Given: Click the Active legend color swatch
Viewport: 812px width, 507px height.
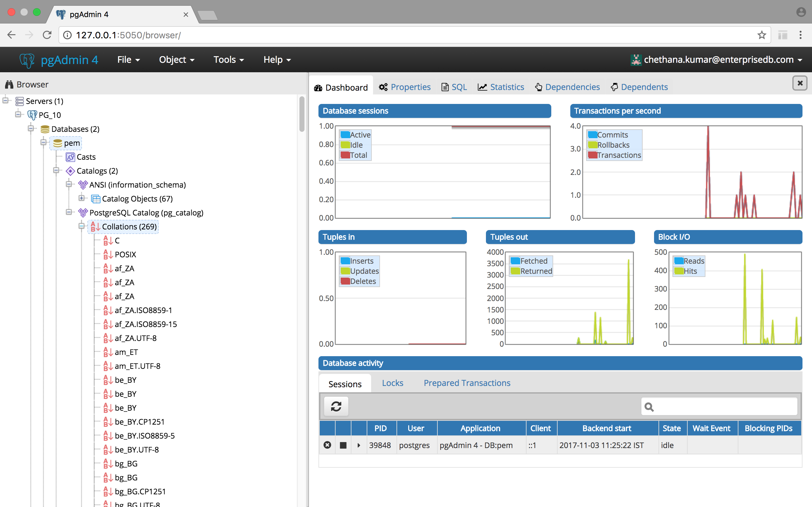Looking at the screenshot, I should tap(345, 135).
